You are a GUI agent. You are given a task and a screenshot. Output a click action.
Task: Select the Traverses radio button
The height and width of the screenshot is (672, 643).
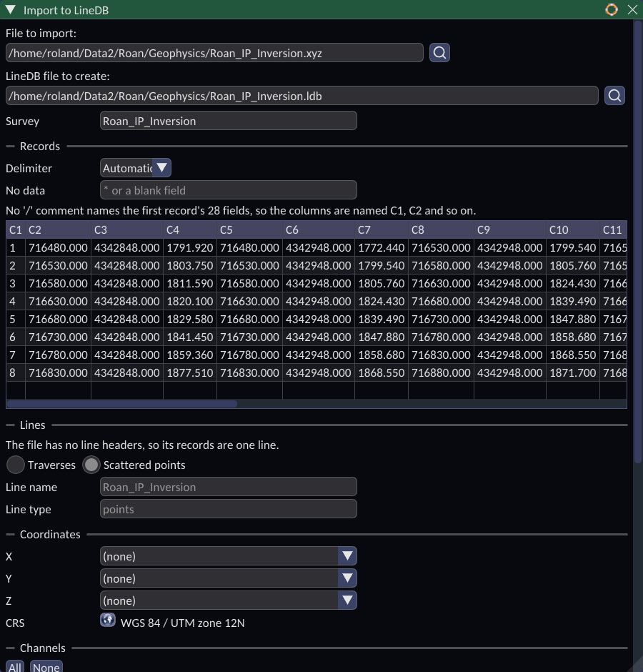coord(16,465)
